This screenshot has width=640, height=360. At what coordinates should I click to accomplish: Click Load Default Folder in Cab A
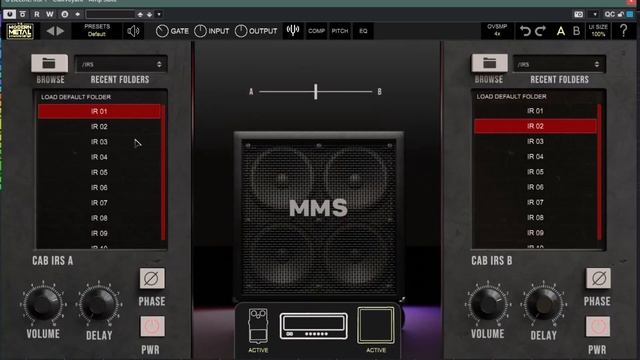pyautogui.click(x=76, y=97)
